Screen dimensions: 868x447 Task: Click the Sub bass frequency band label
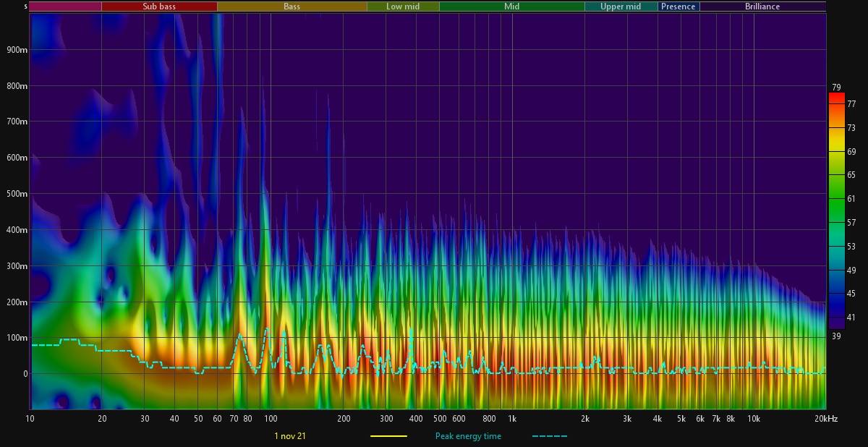(x=158, y=7)
